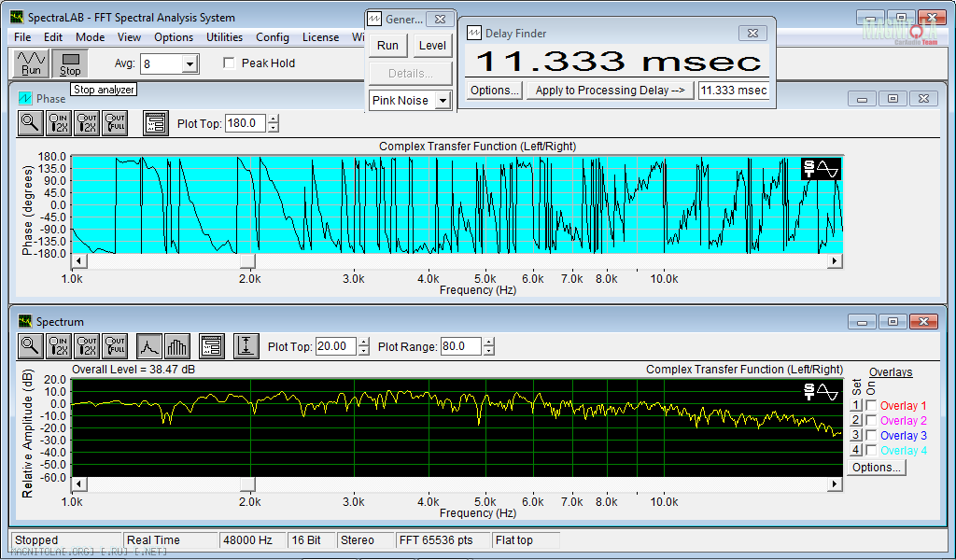
Task: Select the magnifier zoom tool in Phase window
Action: (30, 123)
